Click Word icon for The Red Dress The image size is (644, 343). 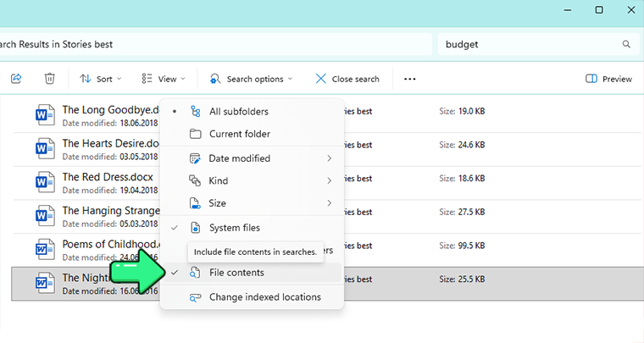[45, 182]
